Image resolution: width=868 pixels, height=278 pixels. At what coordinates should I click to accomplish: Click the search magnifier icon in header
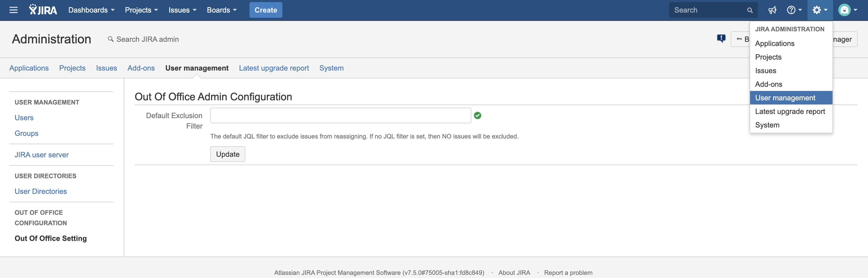[x=750, y=10]
